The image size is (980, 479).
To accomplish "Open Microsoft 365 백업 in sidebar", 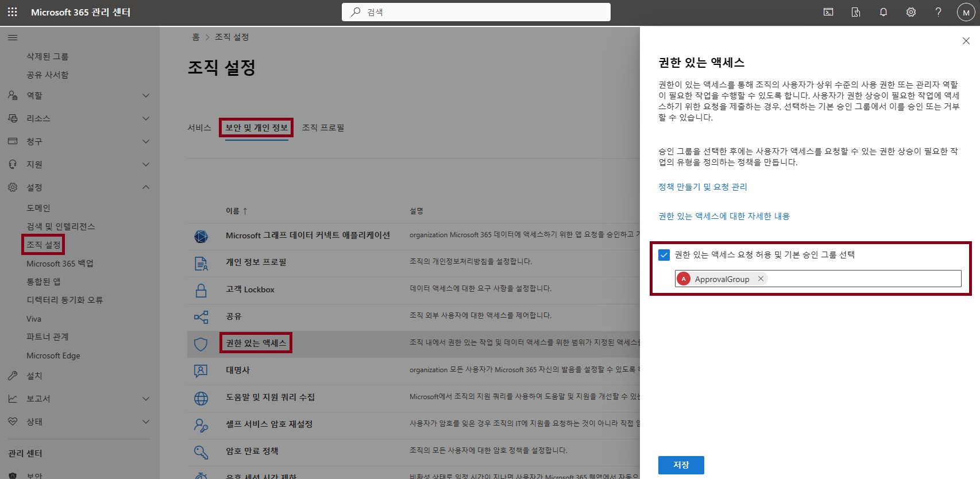I will (x=60, y=263).
